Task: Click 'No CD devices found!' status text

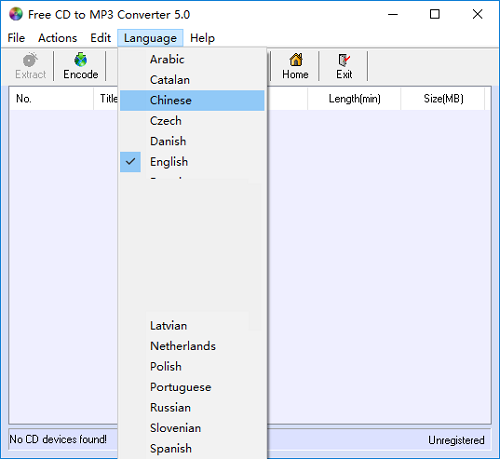Action: point(58,439)
